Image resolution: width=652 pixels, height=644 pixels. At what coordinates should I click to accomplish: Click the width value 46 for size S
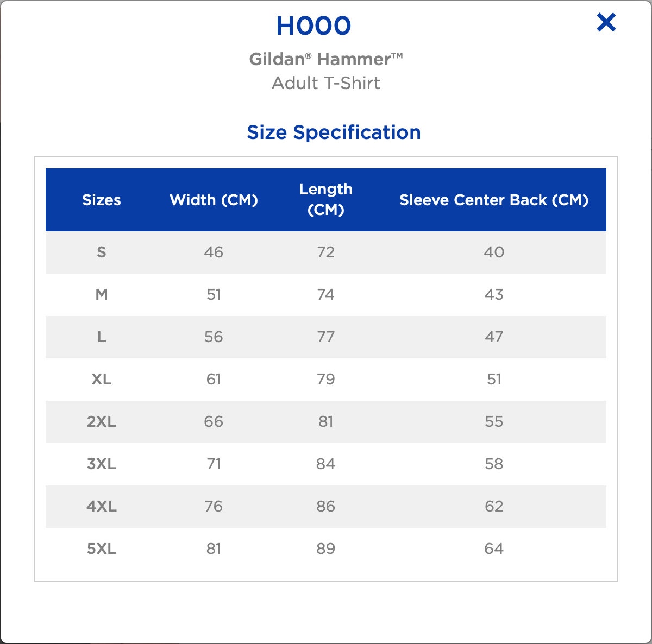[214, 252]
